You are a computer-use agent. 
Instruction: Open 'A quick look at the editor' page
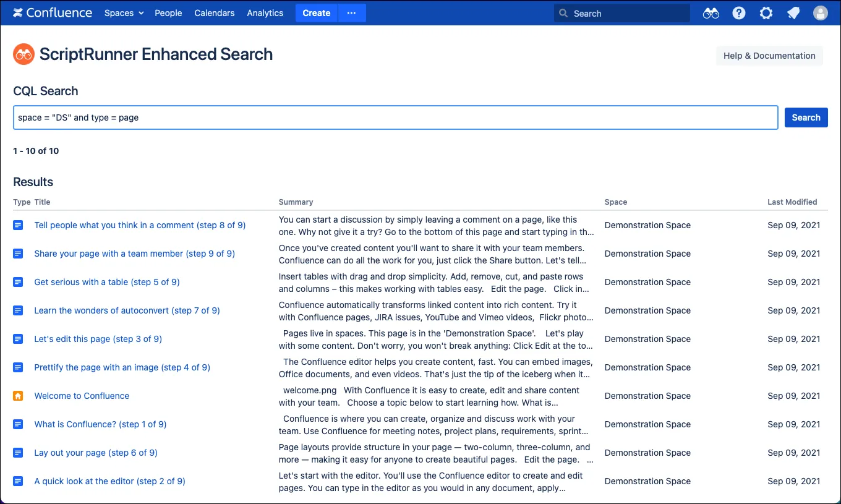pyautogui.click(x=109, y=481)
